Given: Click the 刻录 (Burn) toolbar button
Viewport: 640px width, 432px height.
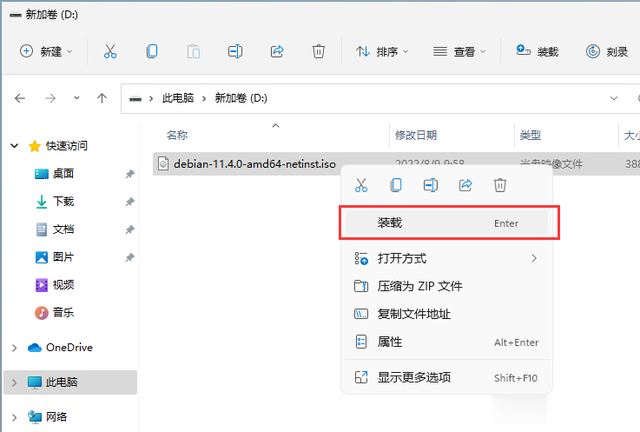Looking at the screenshot, I should (607, 51).
